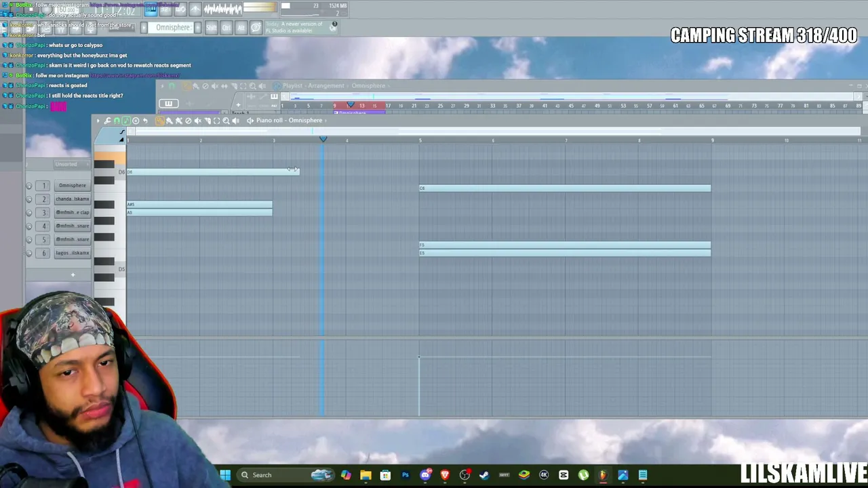Toggle the piano roll snap magnet

pyautogui.click(x=117, y=121)
